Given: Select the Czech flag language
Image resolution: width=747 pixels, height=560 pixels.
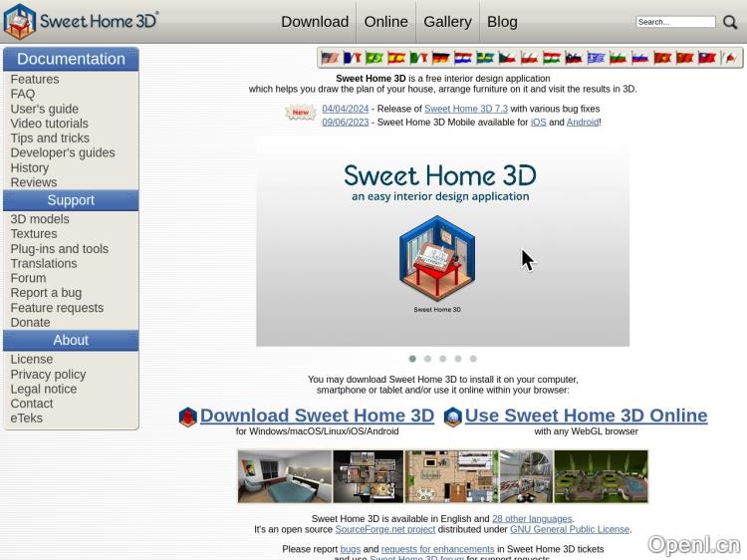Looking at the screenshot, I should pos(507,58).
